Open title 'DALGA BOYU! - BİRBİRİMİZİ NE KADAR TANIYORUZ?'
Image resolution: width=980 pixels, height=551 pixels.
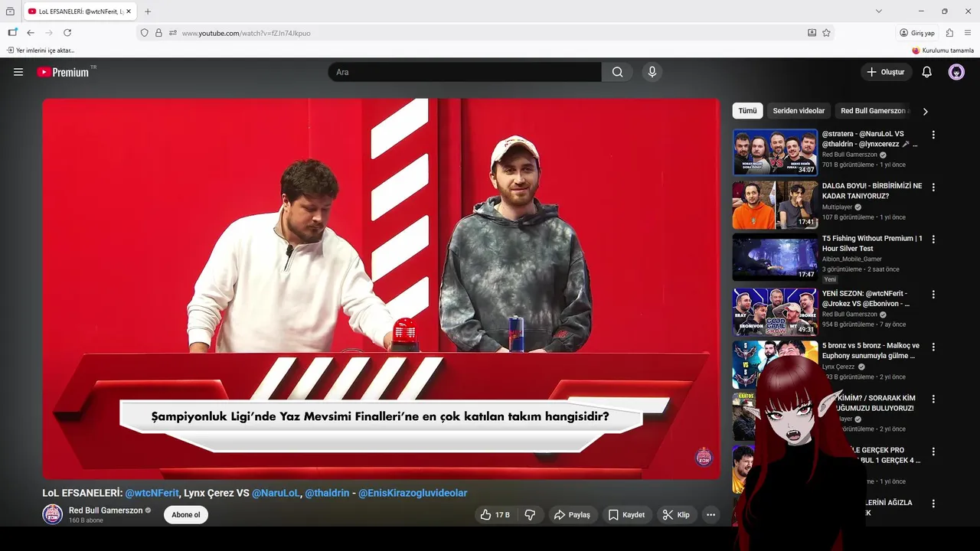pos(872,191)
